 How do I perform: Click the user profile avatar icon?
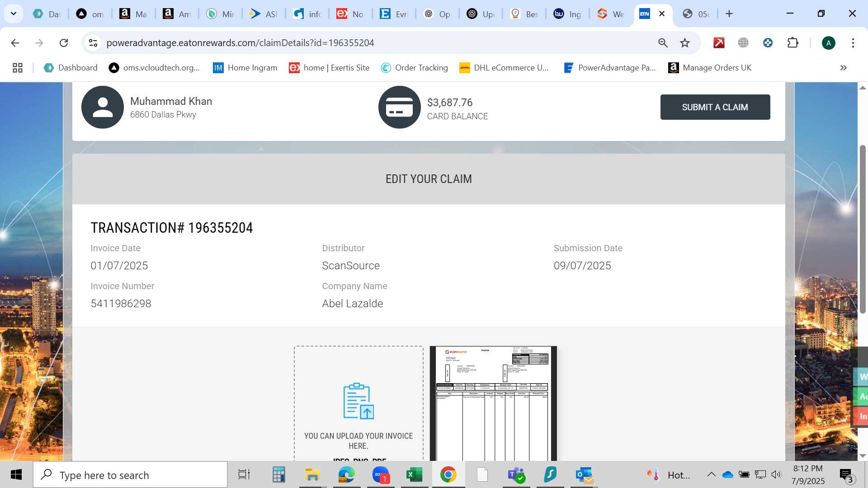(x=103, y=107)
